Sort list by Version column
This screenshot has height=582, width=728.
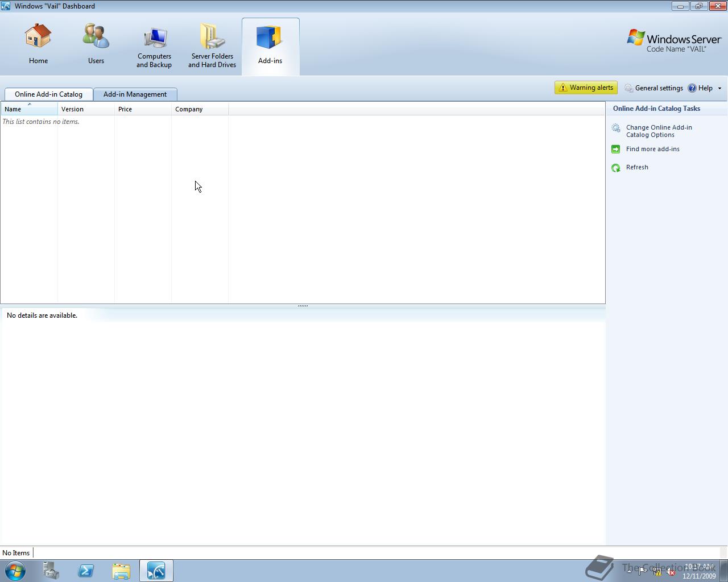point(86,109)
